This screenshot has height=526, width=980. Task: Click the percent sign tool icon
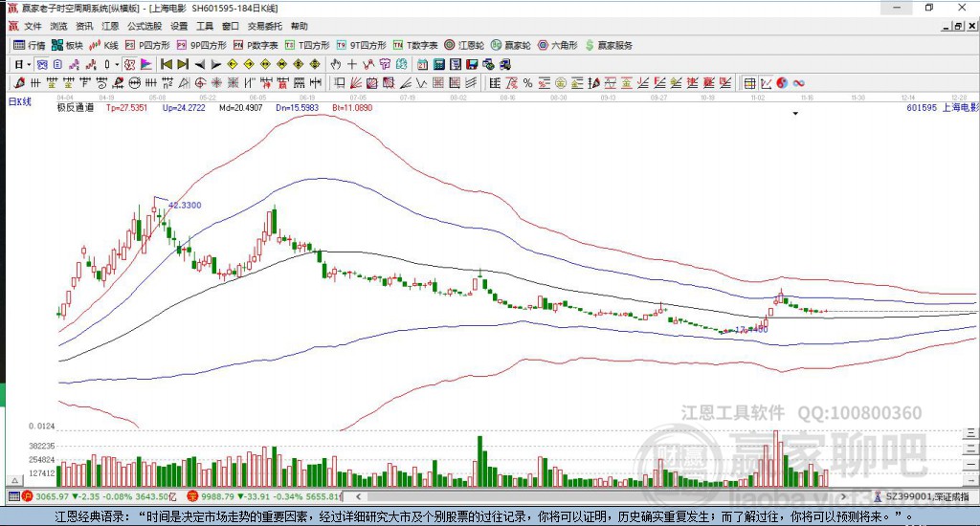coord(527,83)
